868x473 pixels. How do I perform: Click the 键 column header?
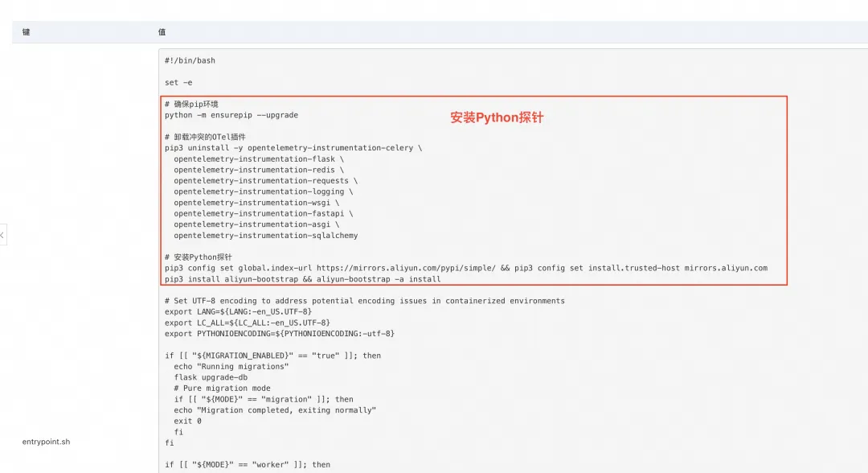point(26,32)
